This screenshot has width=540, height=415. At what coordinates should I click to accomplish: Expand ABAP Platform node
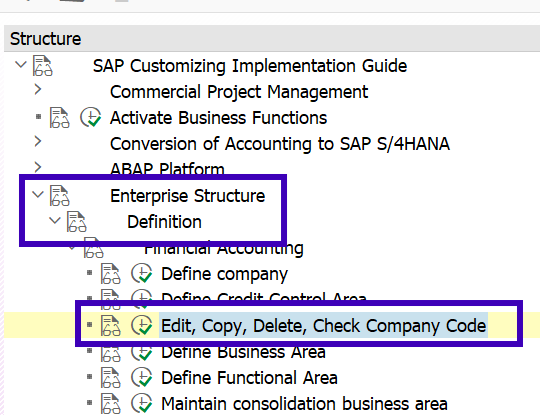pyautogui.click(x=38, y=167)
